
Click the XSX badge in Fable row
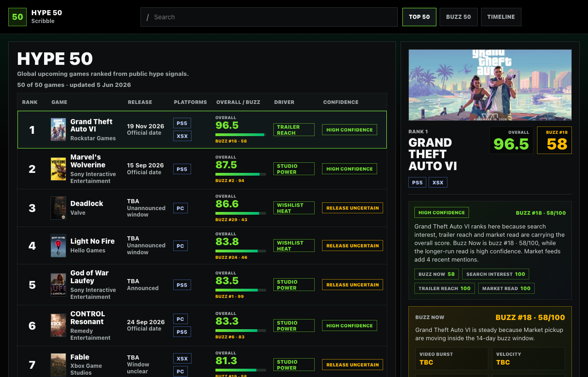tap(182, 359)
